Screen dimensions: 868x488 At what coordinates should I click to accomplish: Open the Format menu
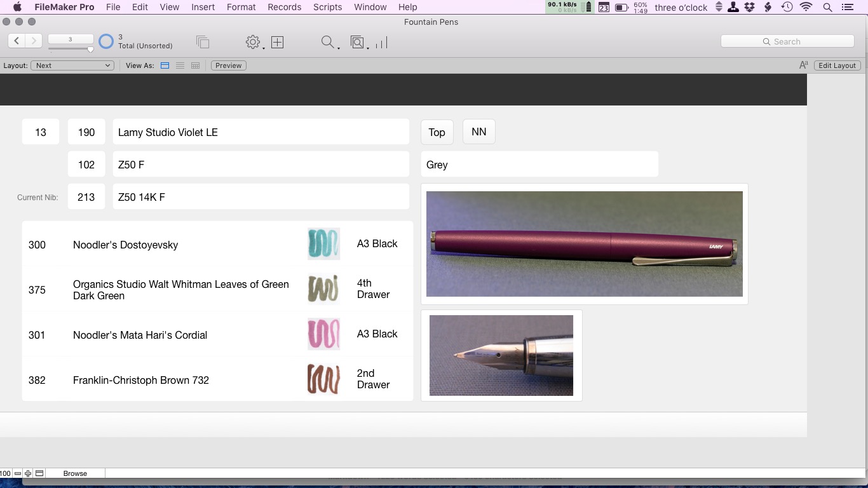241,7
